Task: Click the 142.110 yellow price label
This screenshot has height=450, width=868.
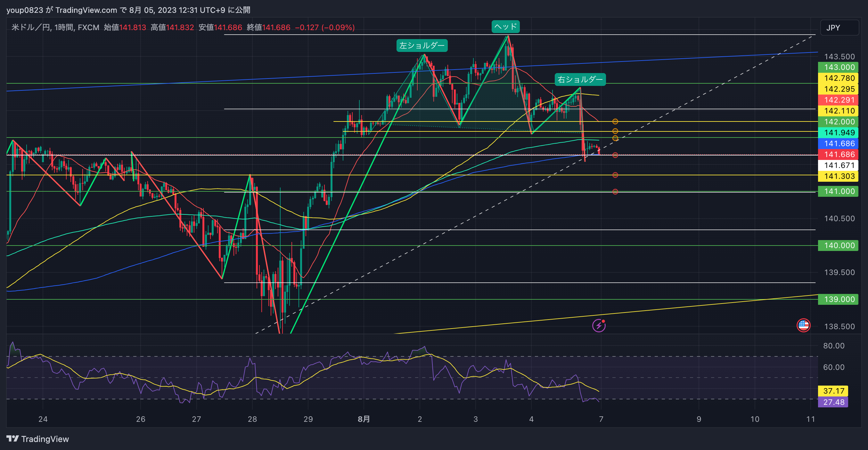Action: [838, 111]
